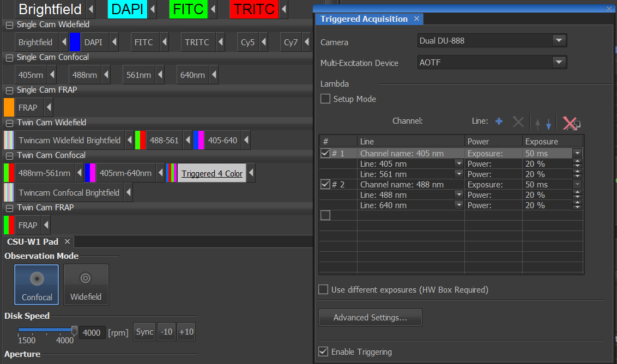The width and height of the screenshot is (617, 364).
Task: Click the gray move line up arrow
Action: pos(538,124)
